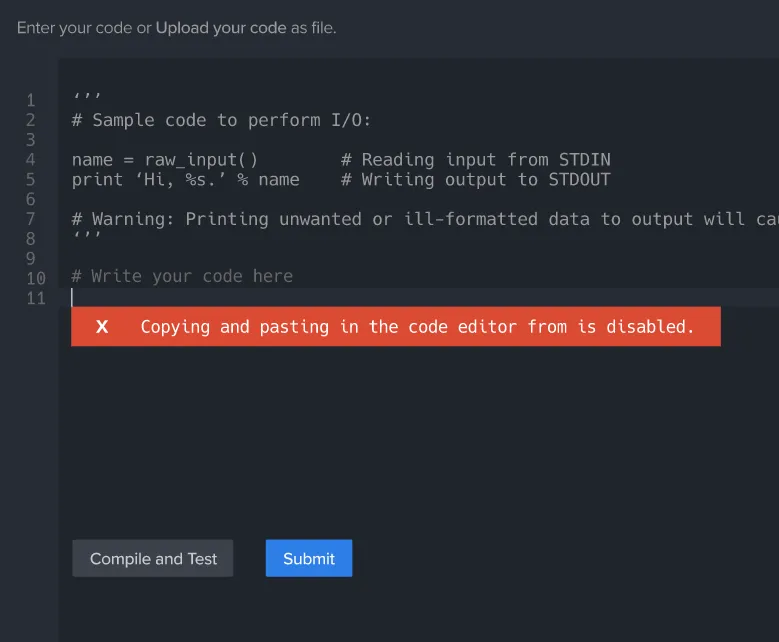Click the '# Write your code here' comment
The image size is (779, 642).
(182, 276)
